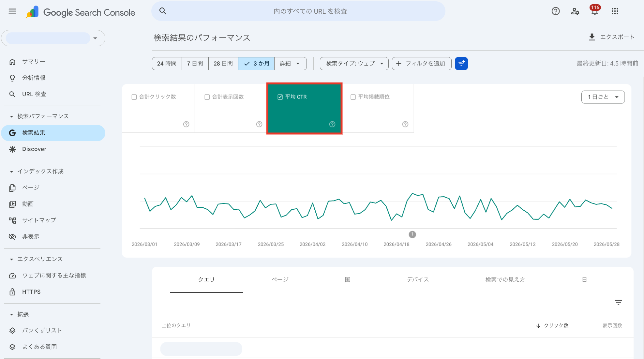The height and width of the screenshot is (359, 644).
Task: Select the 3 か月 date range
Action: pos(256,64)
